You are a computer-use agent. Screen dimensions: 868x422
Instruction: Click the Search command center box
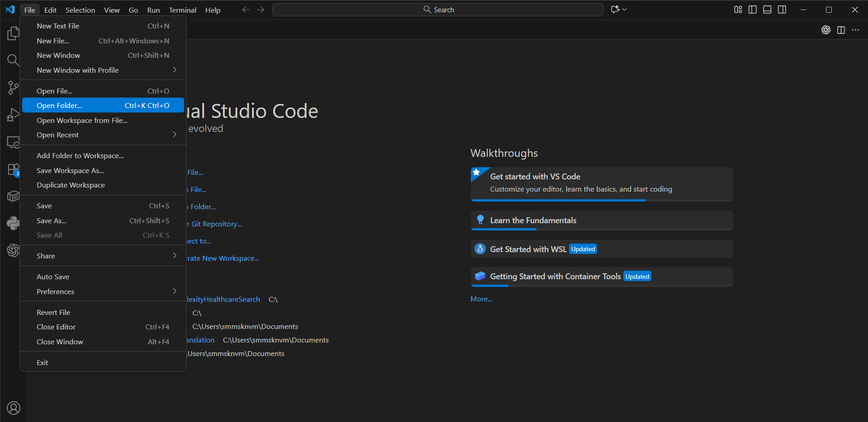click(x=437, y=9)
